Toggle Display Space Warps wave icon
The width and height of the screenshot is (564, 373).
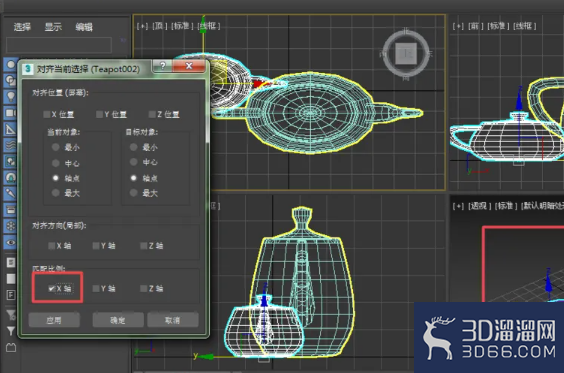click(x=11, y=145)
